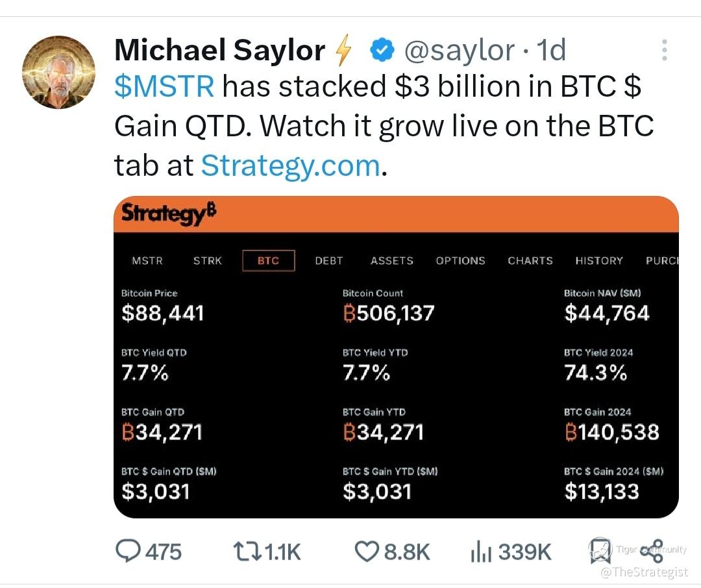The height and width of the screenshot is (588, 701).
Task: View analytics bar chart icon
Action: (x=481, y=552)
